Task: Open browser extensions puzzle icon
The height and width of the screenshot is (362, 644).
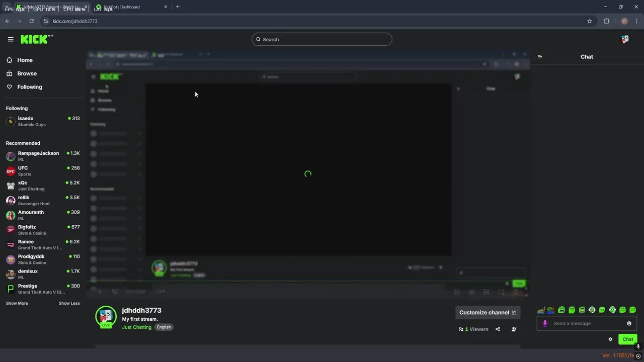Action: click(606, 21)
